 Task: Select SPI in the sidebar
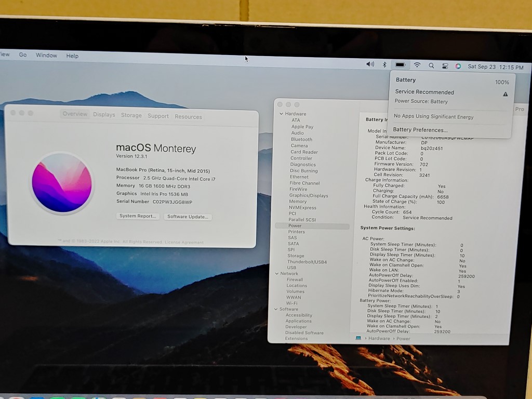click(291, 249)
